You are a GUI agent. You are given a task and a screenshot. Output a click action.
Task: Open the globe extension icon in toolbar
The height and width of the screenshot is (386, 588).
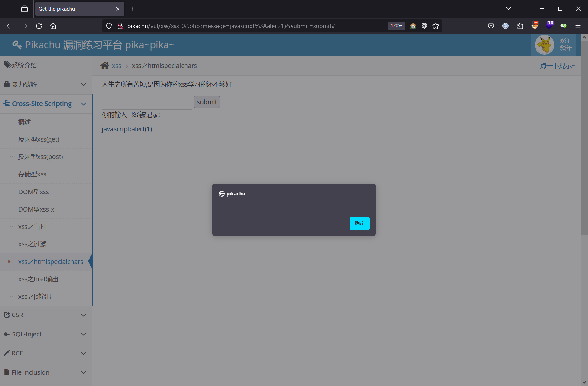(x=506, y=26)
